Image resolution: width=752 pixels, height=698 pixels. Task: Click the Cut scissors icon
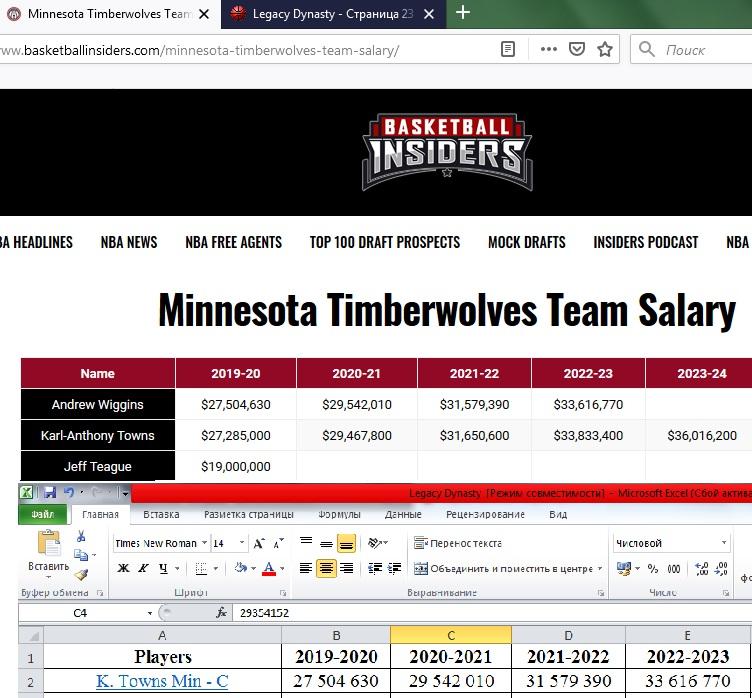(x=81, y=537)
